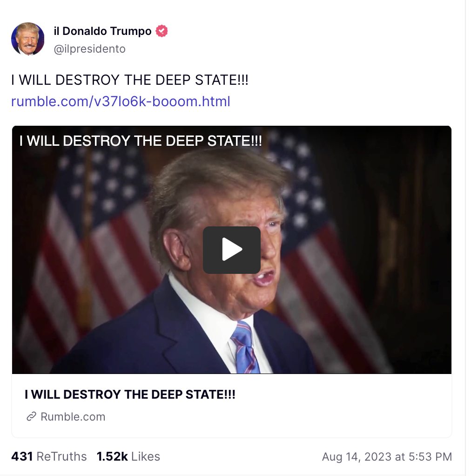Select the post text above the link
The height and width of the screenshot is (476, 471).
130,80
